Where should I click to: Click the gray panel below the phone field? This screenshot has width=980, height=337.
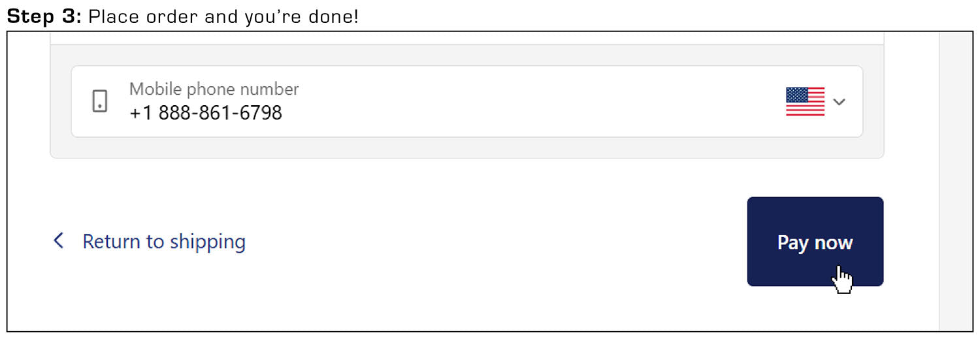pos(457,148)
